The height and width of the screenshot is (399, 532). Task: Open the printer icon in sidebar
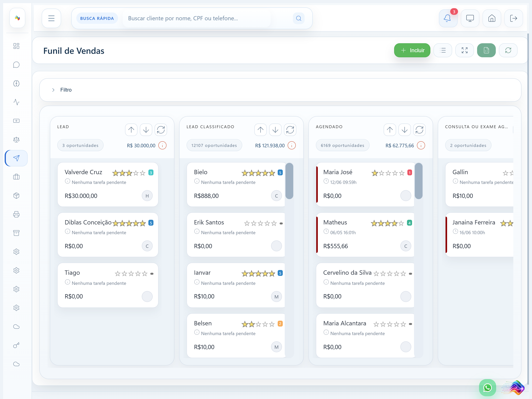click(x=16, y=214)
